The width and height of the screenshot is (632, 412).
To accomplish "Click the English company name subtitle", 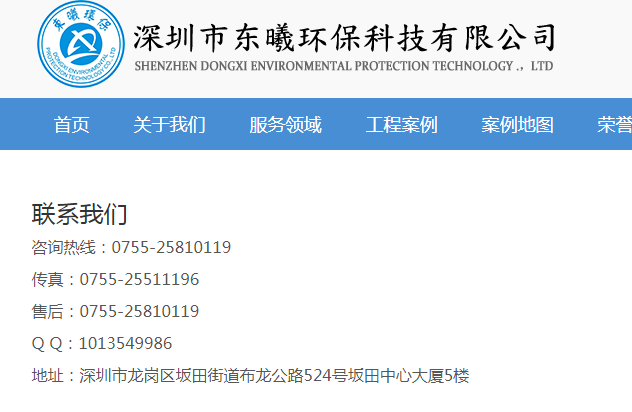I will (343, 66).
